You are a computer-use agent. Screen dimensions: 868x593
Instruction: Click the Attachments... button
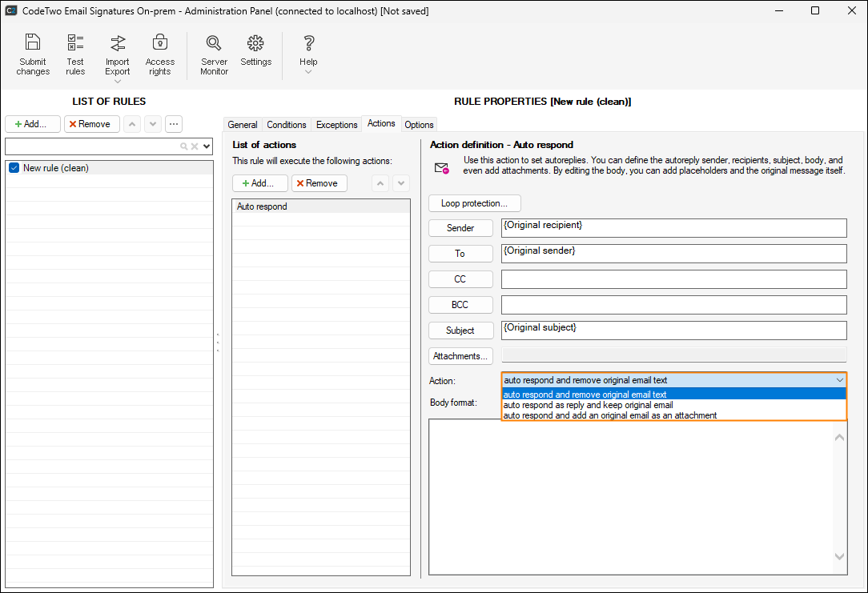[x=460, y=356]
